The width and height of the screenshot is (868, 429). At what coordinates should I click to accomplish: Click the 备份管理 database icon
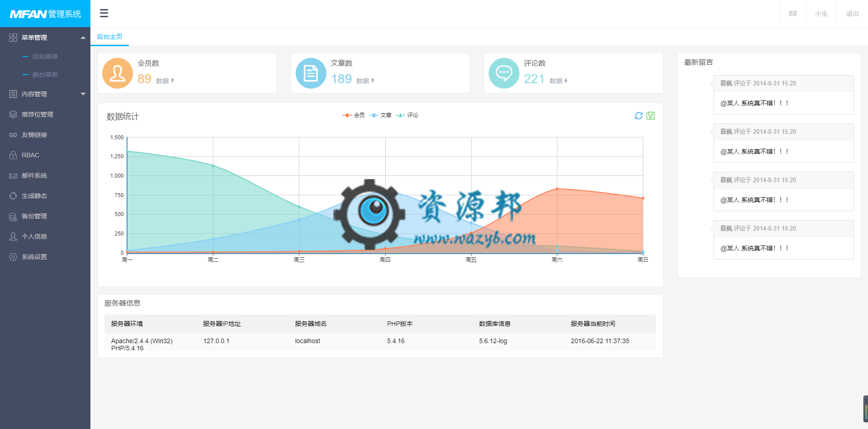point(13,216)
